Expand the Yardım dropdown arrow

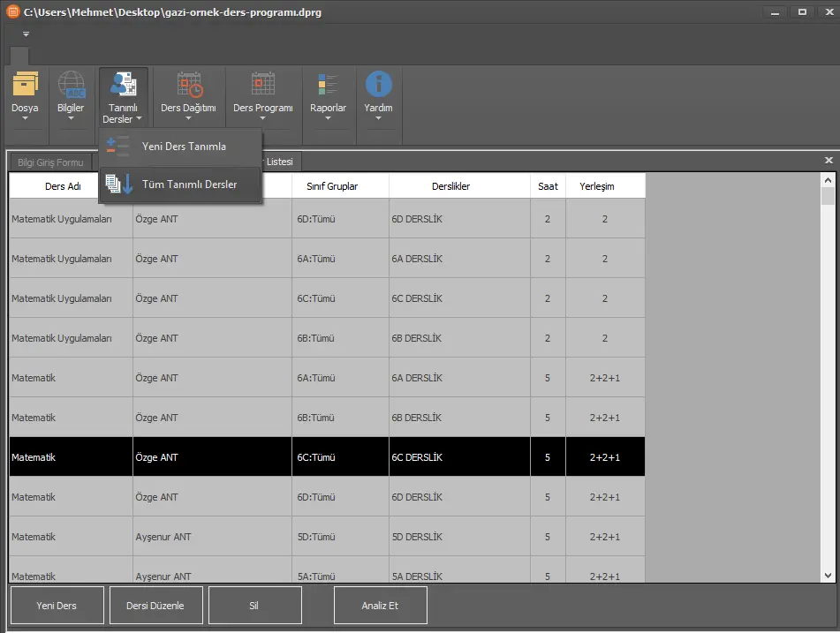click(x=378, y=118)
